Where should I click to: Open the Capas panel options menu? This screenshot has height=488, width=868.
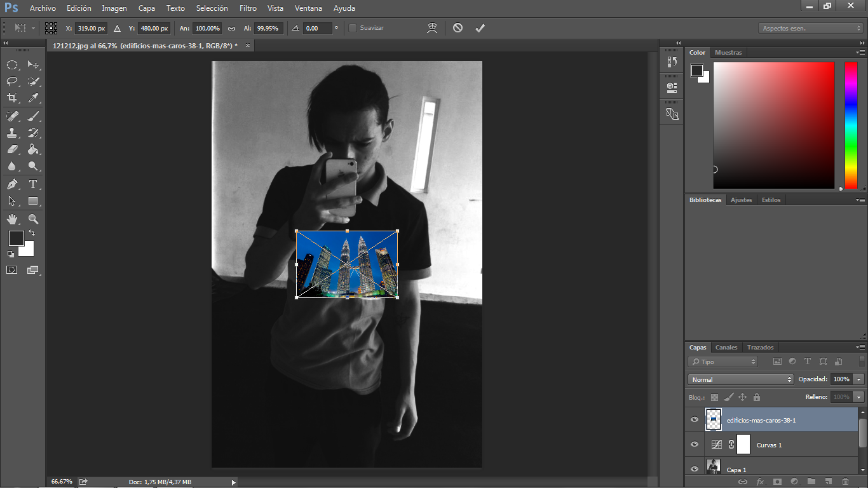coord(860,348)
